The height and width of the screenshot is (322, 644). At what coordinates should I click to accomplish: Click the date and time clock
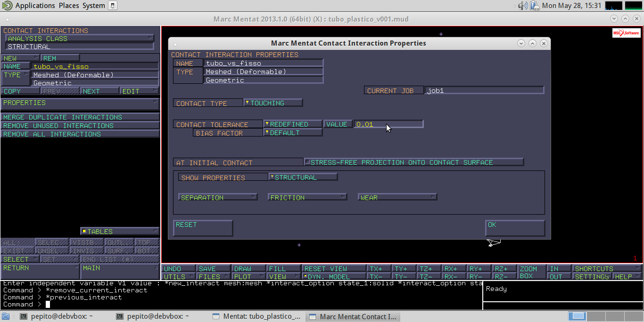(x=571, y=6)
